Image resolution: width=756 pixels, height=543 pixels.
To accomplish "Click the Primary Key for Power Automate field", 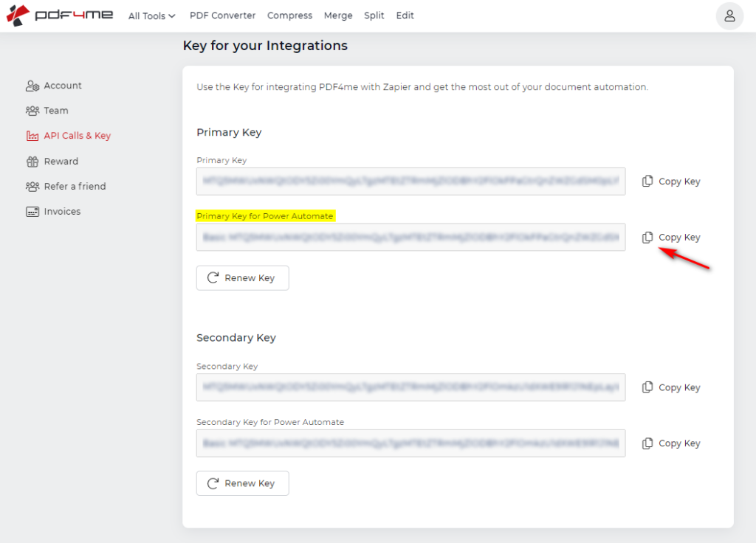I will tap(410, 237).
